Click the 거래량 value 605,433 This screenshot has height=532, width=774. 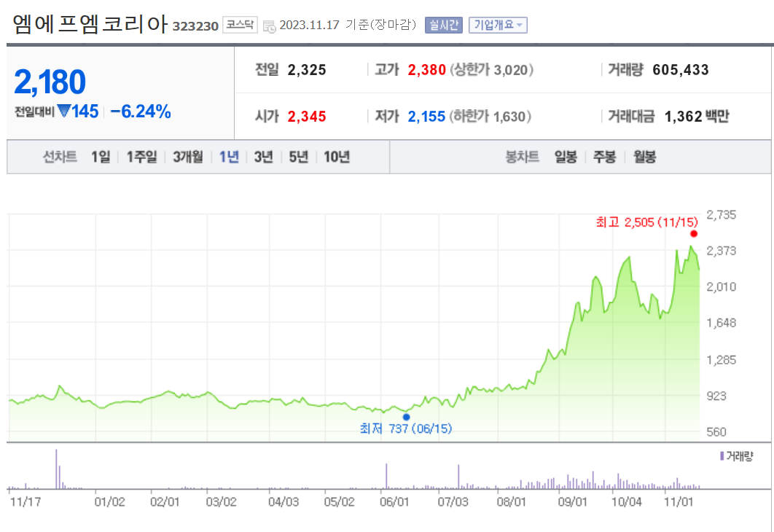point(681,69)
